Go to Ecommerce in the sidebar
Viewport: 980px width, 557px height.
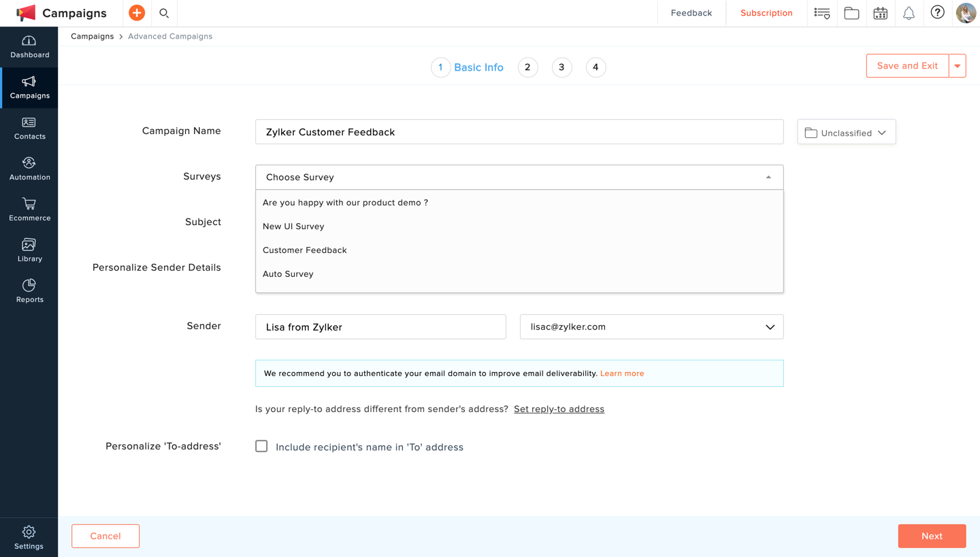click(29, 209)
